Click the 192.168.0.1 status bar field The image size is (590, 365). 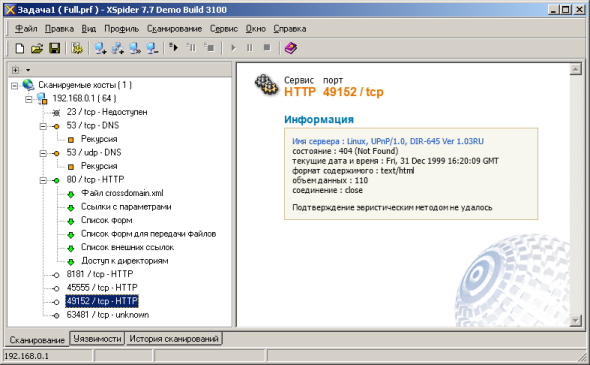[48, 356]
